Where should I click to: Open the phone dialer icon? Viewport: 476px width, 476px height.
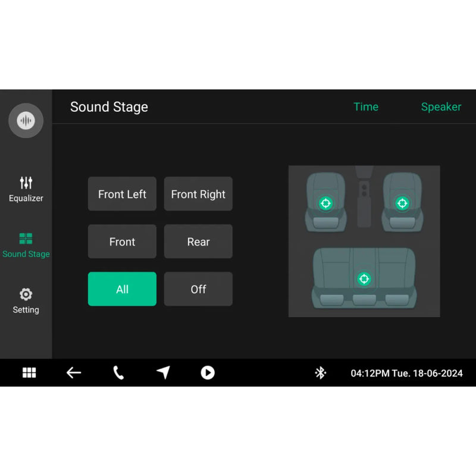click(x=118, y=372)
